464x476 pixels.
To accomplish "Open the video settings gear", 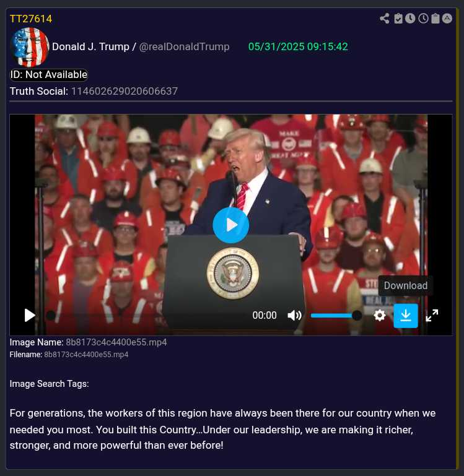I will (380, 316).
